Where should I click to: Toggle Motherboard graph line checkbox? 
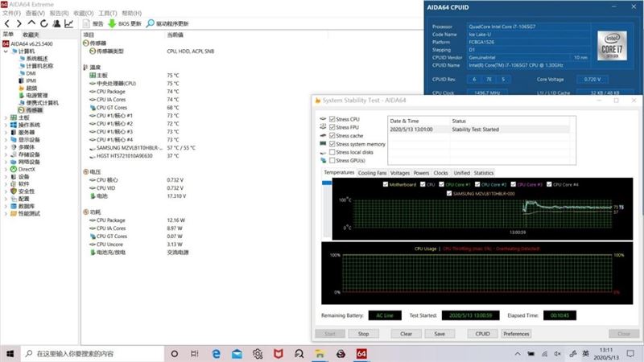pyautogui.click(x=386, y=184)
